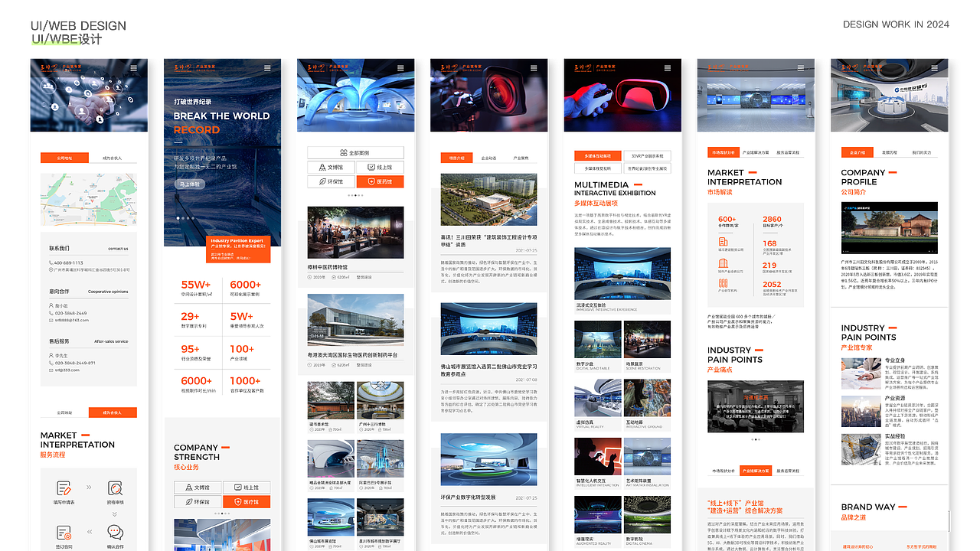Open 粤港澳大湾区国际生物医药创新制药平台 case image
Viewport: 980px width, 551px height.
click(x=355, y=321)
